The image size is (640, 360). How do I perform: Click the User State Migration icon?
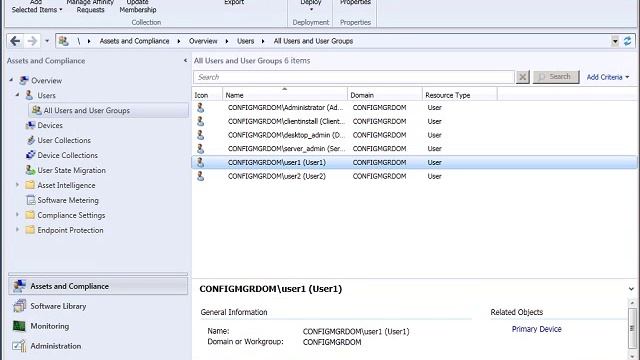31,170
